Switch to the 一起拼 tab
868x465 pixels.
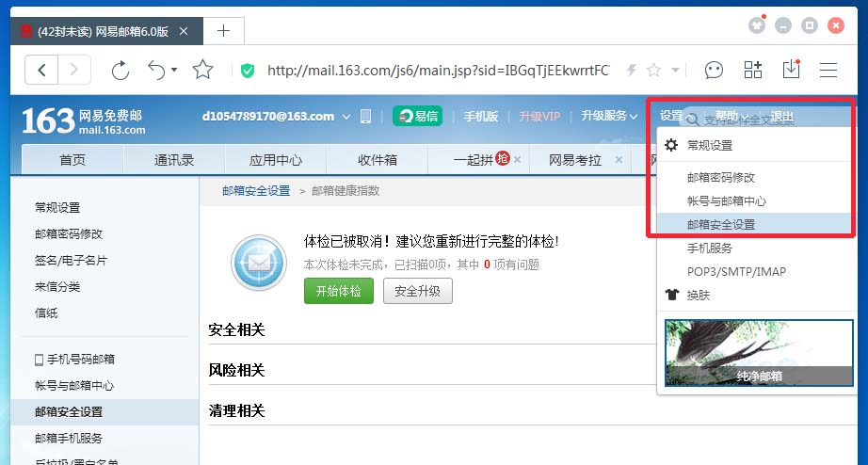point(473,159)
